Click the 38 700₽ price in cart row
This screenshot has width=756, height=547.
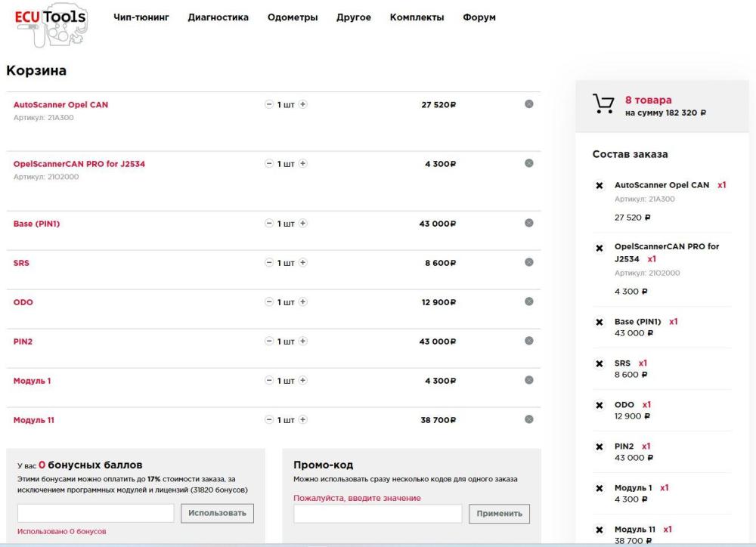[438, 420]
